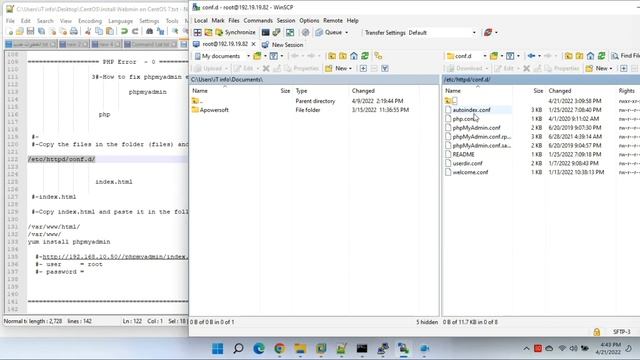Go to remote parent directory icon
The width and height of the screenshot is (640, 360).
click(x=569, y=56)
